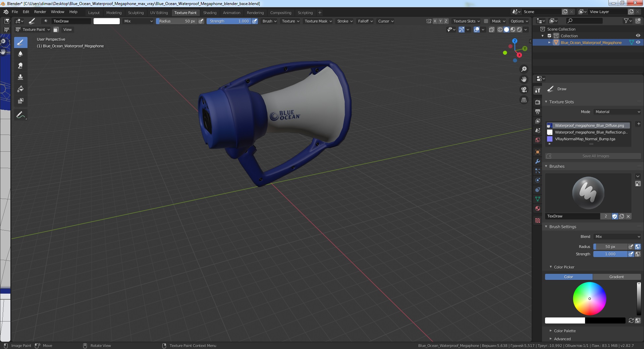
Task: Add a new texture paint slot
Action: (638, 124)
